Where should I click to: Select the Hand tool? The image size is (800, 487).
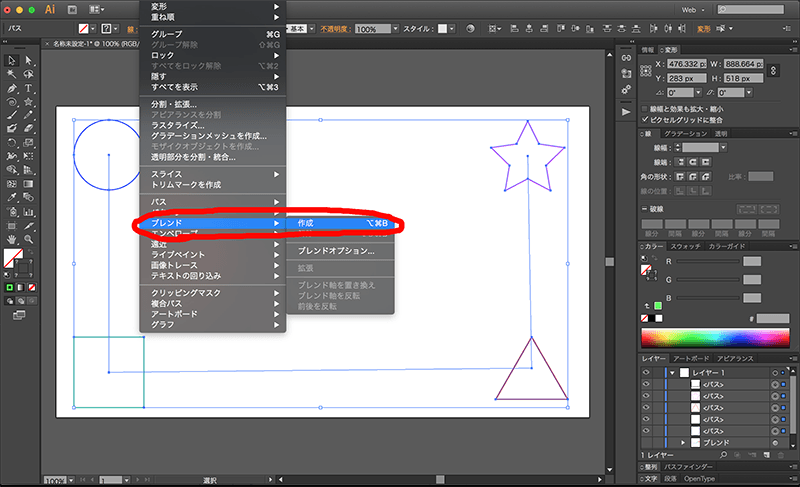tap(12, 239)
